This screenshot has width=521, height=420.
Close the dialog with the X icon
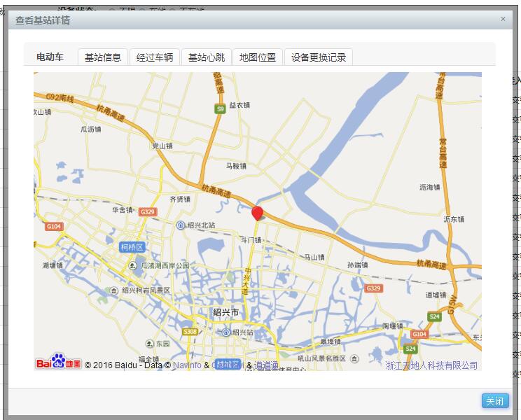pyautogui.click(x=503, y=19)
